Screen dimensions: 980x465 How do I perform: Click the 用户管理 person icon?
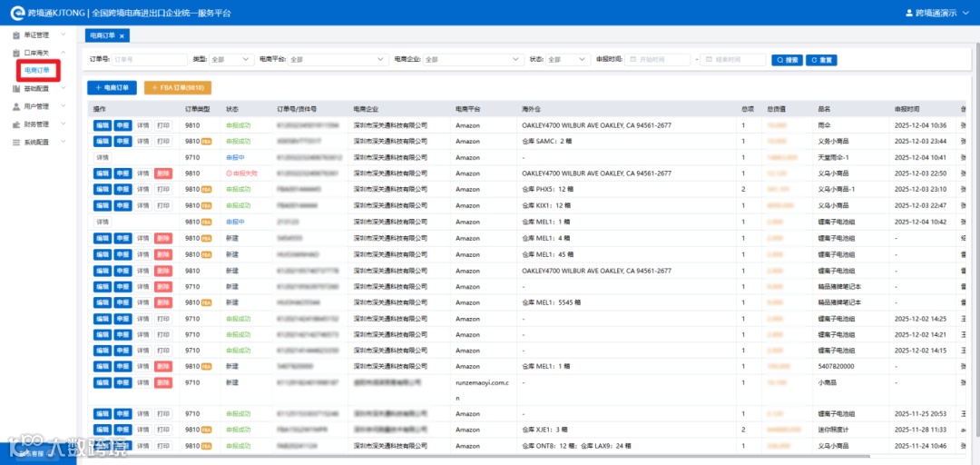click(x=17, y=106)
